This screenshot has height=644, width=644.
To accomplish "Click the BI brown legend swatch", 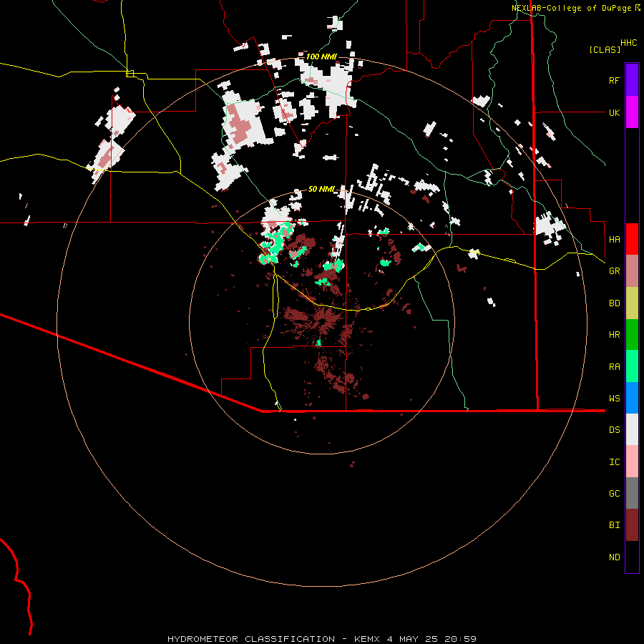I will 632,525.
